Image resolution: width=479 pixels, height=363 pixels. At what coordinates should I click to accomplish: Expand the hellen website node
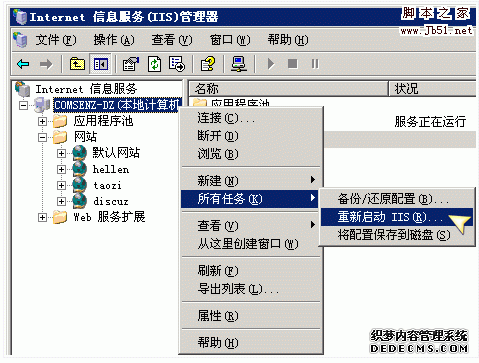coord(61,169)
